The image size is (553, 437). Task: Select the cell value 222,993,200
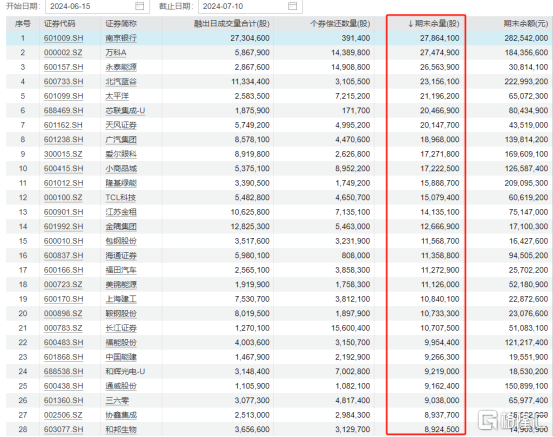point(526,81)
